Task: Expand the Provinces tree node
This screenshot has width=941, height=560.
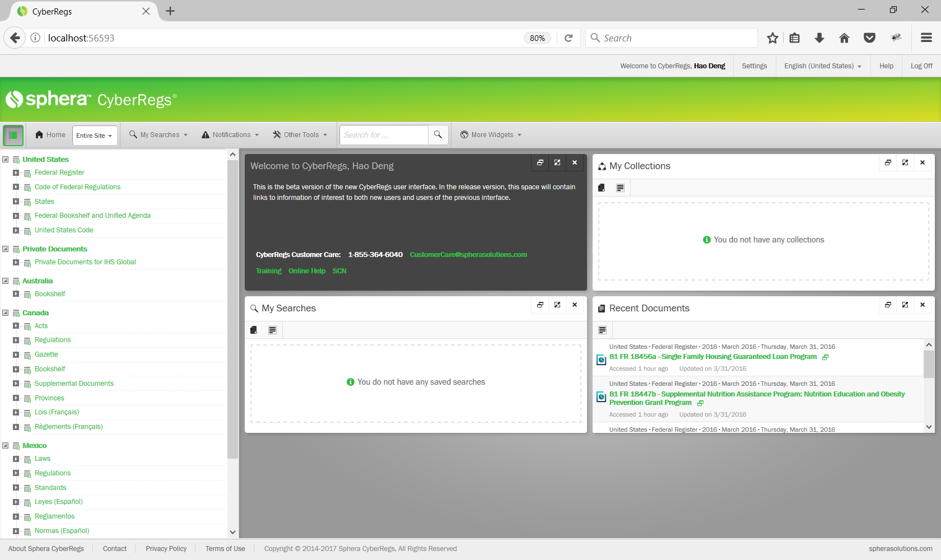Action: pyautogui.click(x=16, y=398)
